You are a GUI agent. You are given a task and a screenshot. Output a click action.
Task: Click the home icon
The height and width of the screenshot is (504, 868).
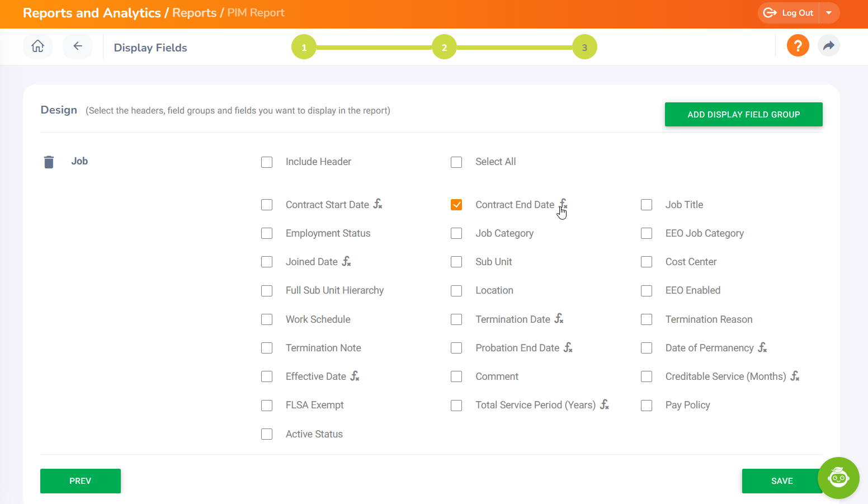(37, 46)
